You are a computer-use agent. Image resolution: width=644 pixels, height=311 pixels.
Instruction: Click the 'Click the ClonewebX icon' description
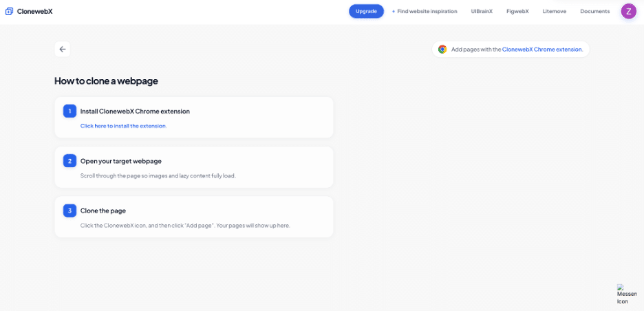point(185,226)
